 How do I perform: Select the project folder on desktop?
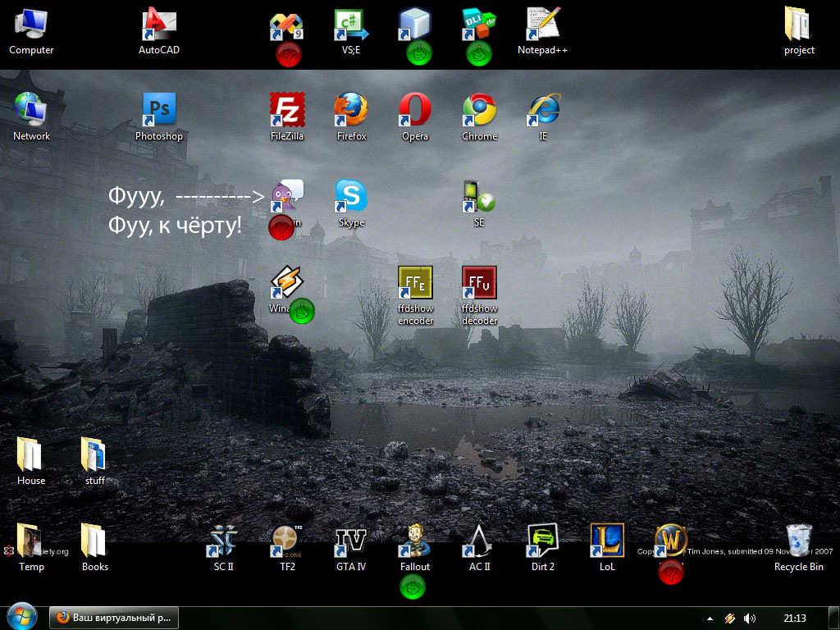tap(798, 25)
